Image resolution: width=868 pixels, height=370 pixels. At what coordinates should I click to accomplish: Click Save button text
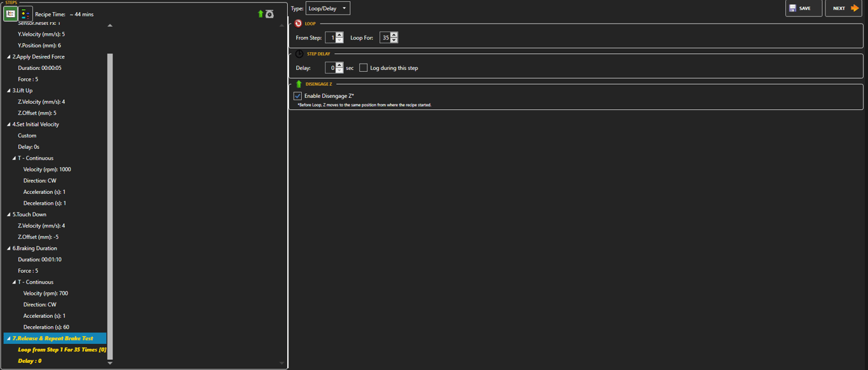tap(805, 8)
